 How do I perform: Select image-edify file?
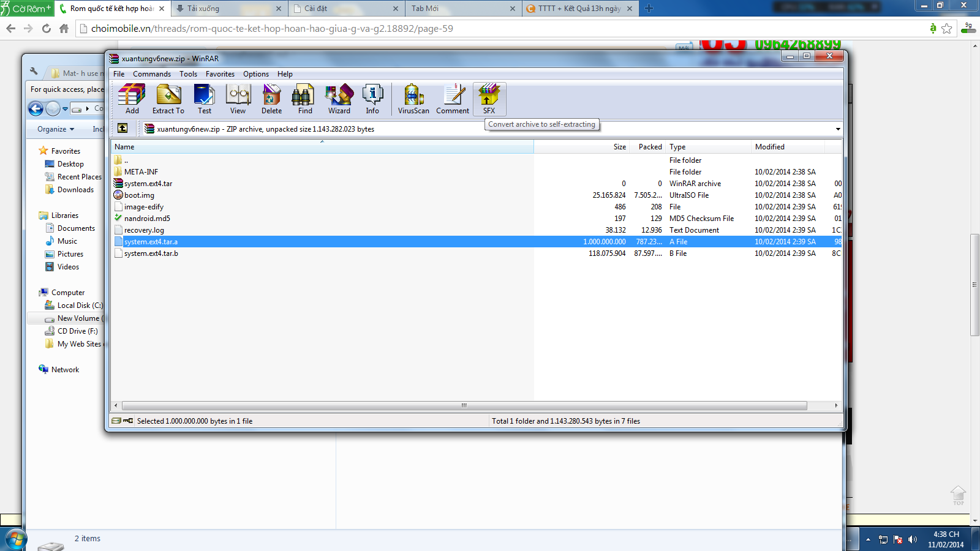click(x=477, y=207)
